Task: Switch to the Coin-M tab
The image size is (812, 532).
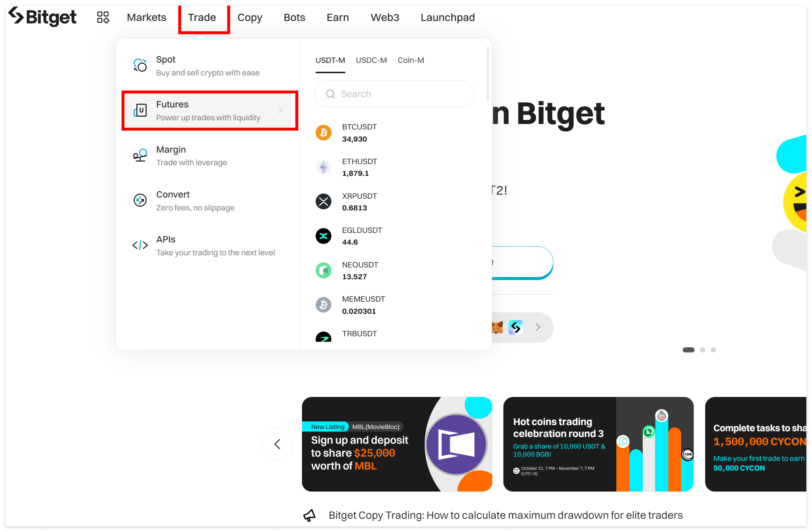Action: tap(411, 60)
